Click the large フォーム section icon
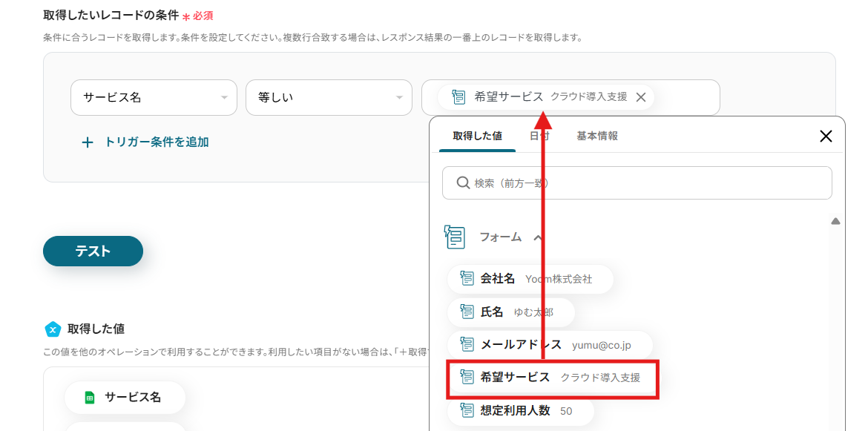Viewport: 868px width, 431px height. click(454, 236)
